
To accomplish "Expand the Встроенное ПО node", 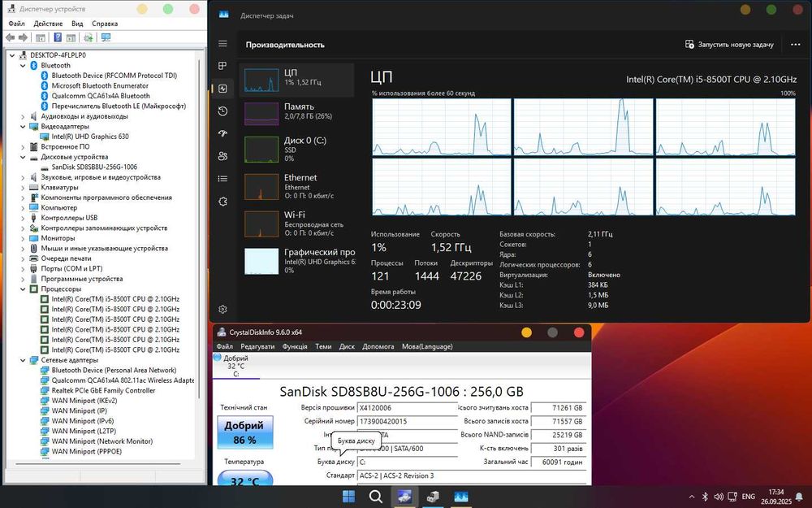I will [23, 146].
